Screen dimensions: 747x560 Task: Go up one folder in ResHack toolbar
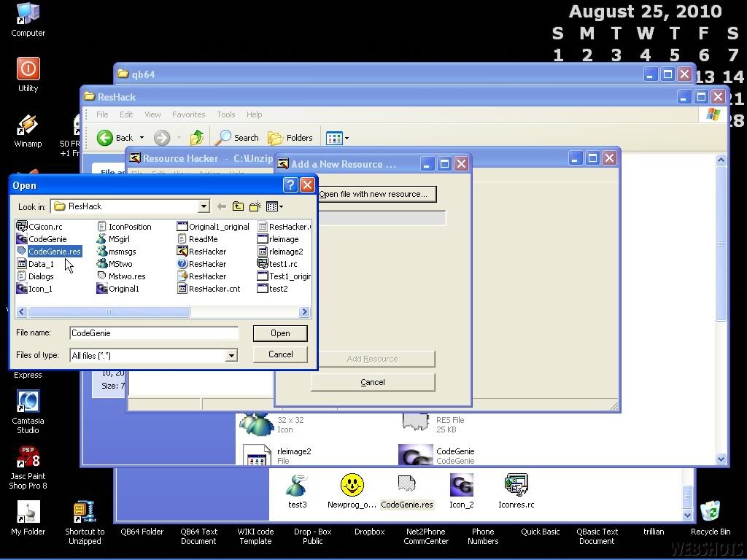pyautogui.click(x=197, y=138)
